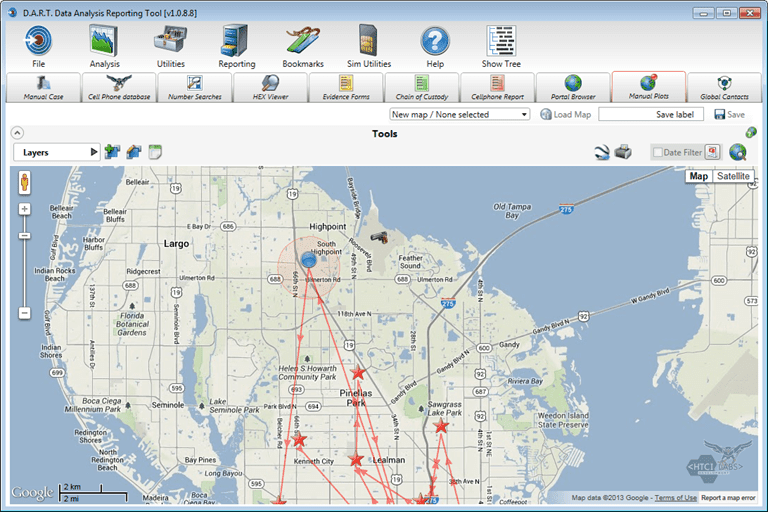The image size is (769, 513).
Task: Click the Show Tree icon
Action: click(x=501, y=41)
